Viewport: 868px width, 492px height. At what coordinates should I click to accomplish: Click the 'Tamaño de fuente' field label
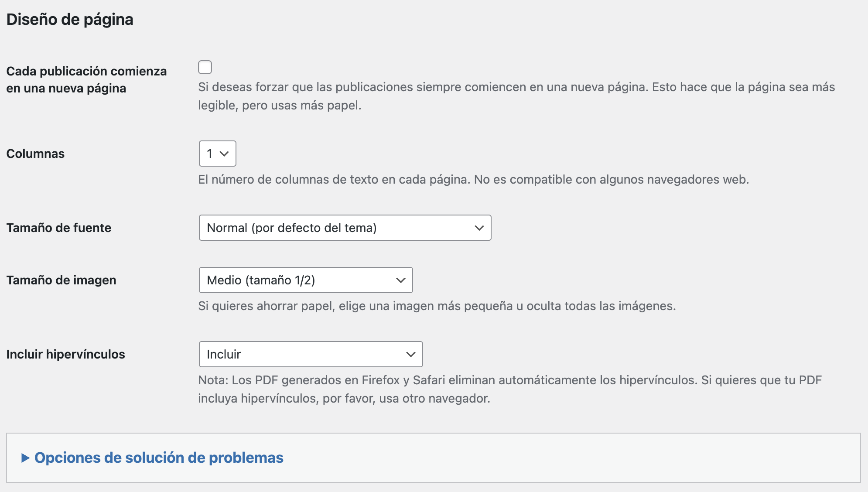(x=58, y=228)
